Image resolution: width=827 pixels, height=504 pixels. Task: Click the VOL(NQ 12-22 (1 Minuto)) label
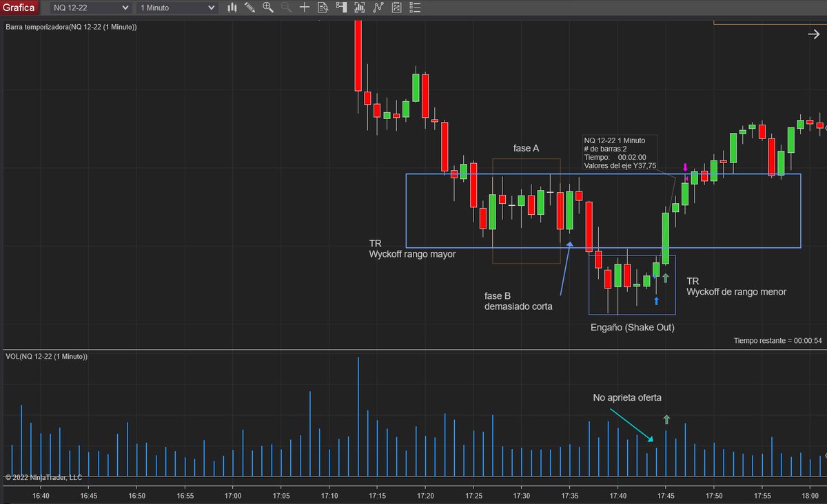pyautogui.click(x=46, y=356)
